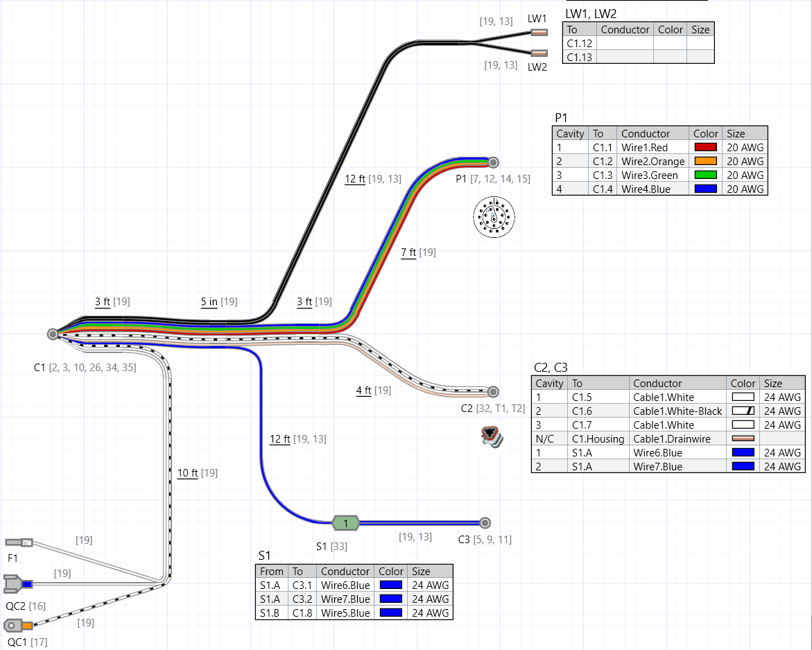Click the 7 ft length label
Image resolution: width=812 pixels, height=650 pixels.
click(x=408, y=253)
